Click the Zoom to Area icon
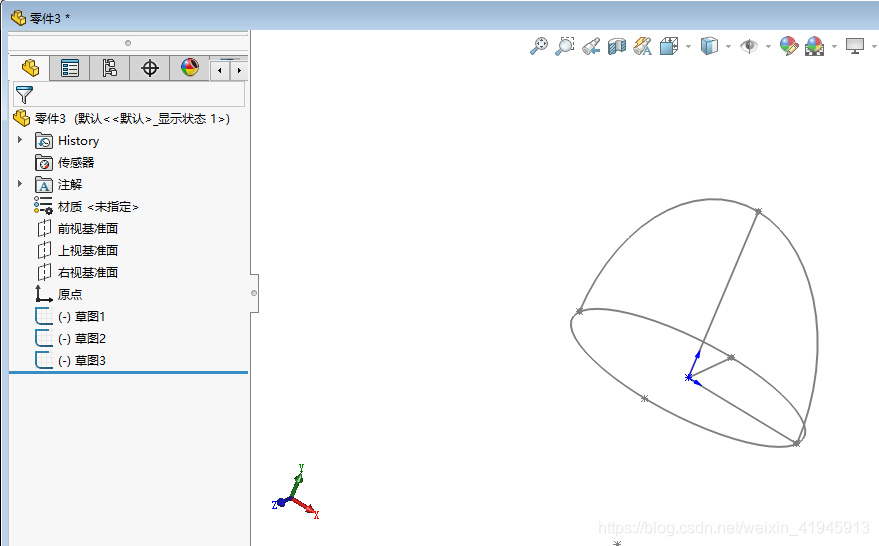879x546 pixels. pos(565,46)
